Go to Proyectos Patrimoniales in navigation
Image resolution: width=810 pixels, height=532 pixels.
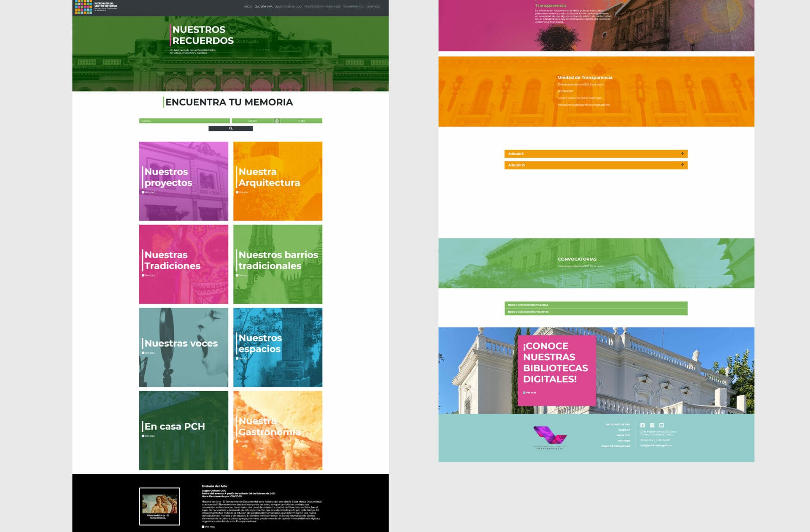click(322, 7)
